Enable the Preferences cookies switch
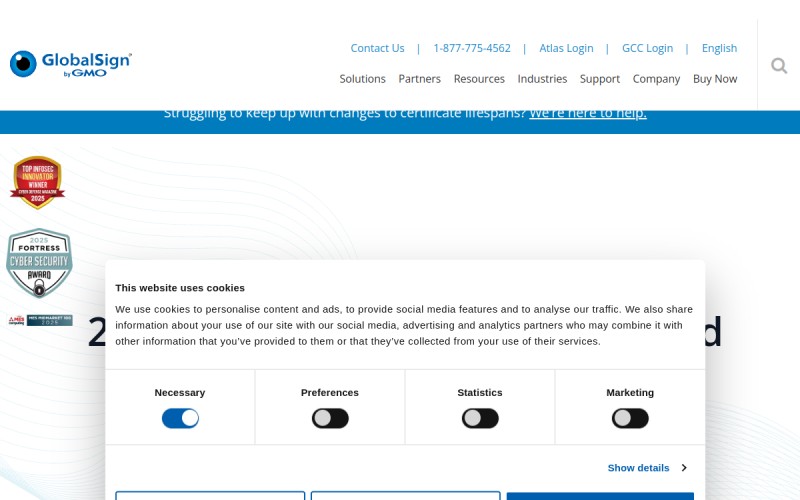This screenshot has width=800, height=500. (330, 418)
